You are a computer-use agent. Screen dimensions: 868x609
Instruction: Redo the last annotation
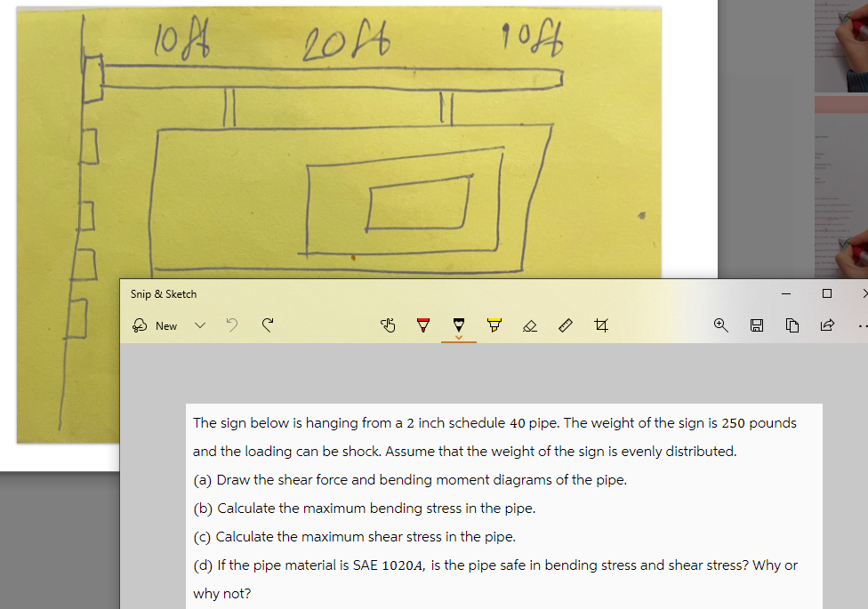(x=268, y=325)
